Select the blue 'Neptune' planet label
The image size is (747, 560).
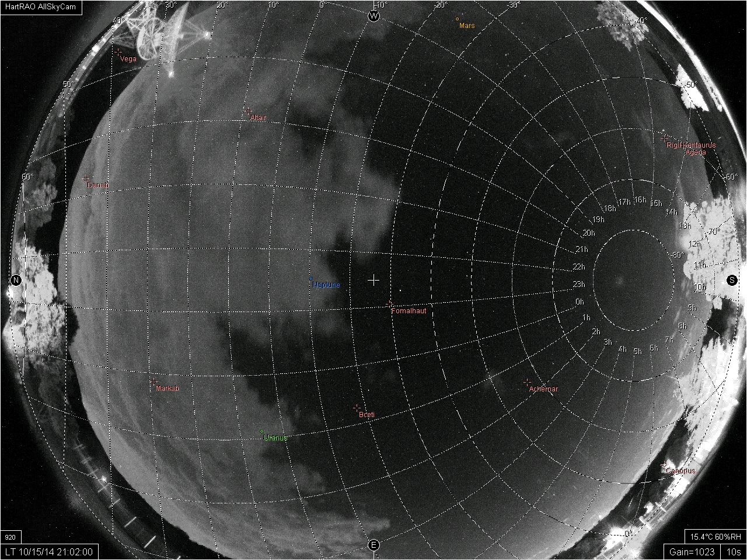pyautogui.click(x=326, y=285)
